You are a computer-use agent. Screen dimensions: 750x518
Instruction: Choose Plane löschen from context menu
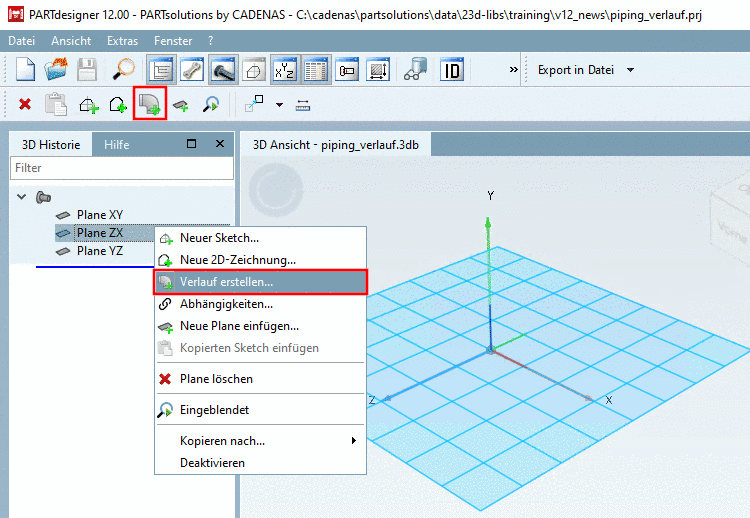(260, 379)
